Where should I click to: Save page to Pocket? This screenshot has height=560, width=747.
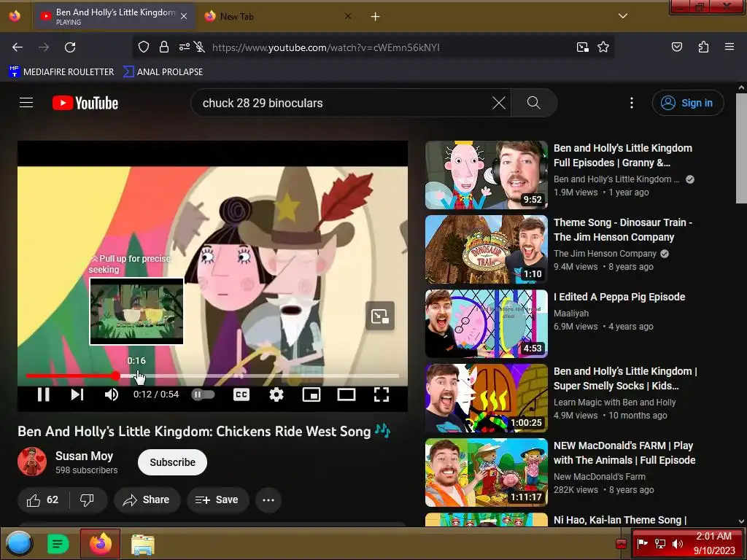676,47
